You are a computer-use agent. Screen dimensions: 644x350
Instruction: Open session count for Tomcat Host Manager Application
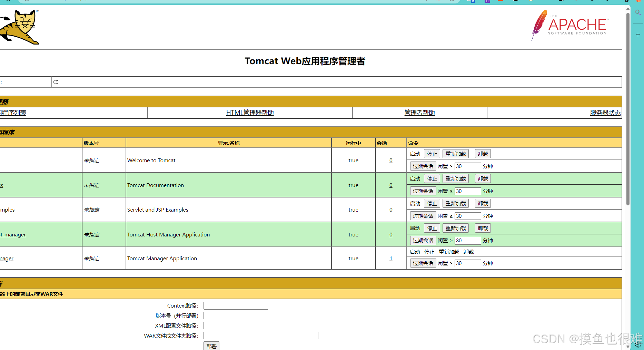click(391, 235)
